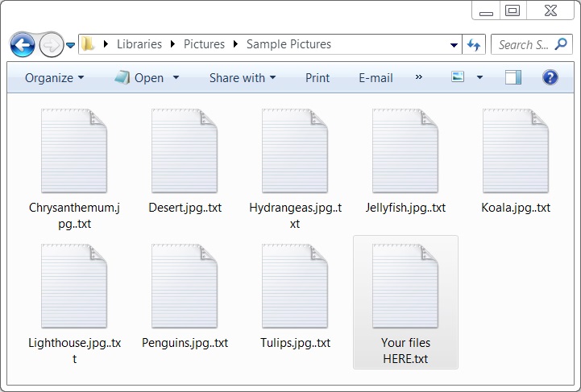The height and width of the screenshot is (392, 581).
Task: Click the Chrysanthemum.jpg..txt file name
Action: click(74, 216)
